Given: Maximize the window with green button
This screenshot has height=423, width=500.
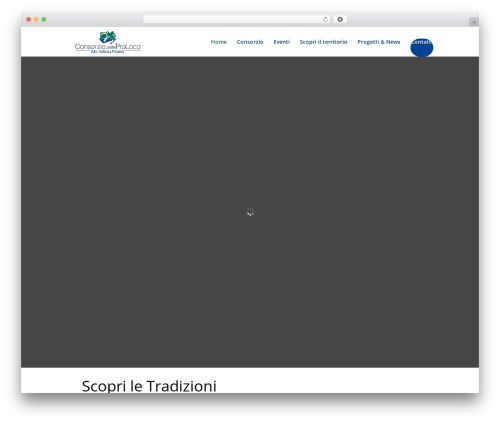Looking at the screenshot, I should click(44, 19).
